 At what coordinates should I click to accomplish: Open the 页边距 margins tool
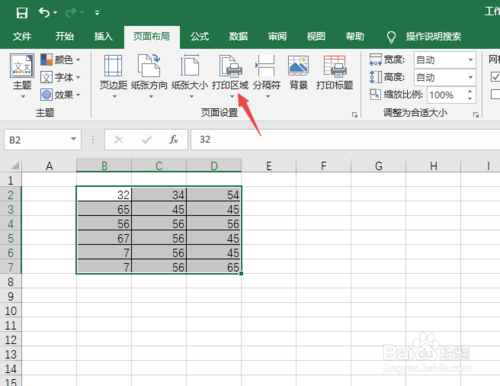coord(113,77)
